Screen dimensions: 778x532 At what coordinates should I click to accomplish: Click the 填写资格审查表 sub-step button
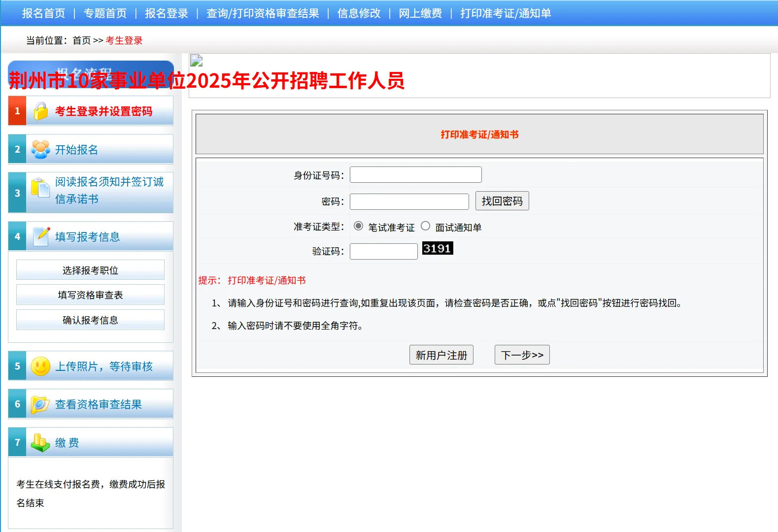[90, 295]
